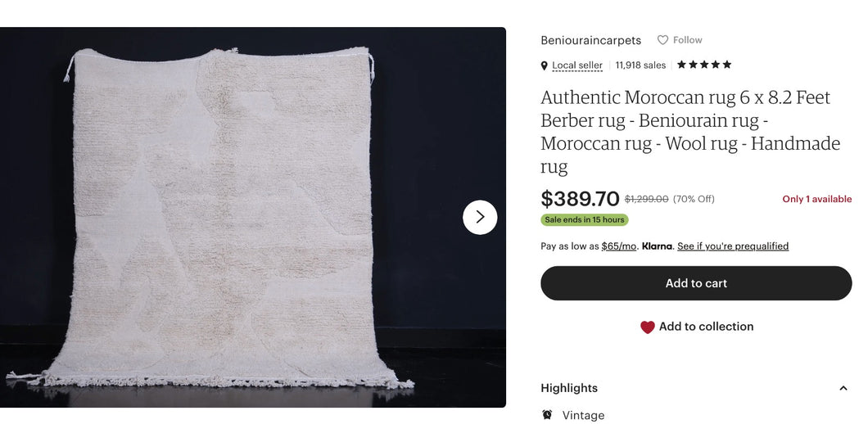The width and height of the screenshot is (868, 424).
Task: Open the five-star shop rating
Action: click(704, 65)
